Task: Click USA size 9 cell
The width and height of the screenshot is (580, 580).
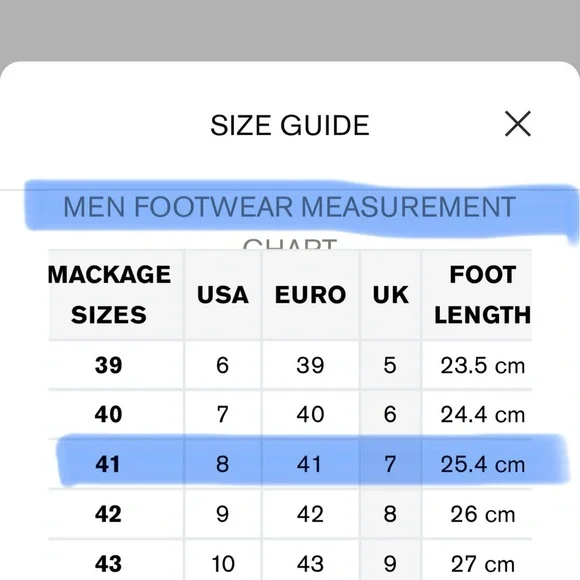Action: (222, 514)
